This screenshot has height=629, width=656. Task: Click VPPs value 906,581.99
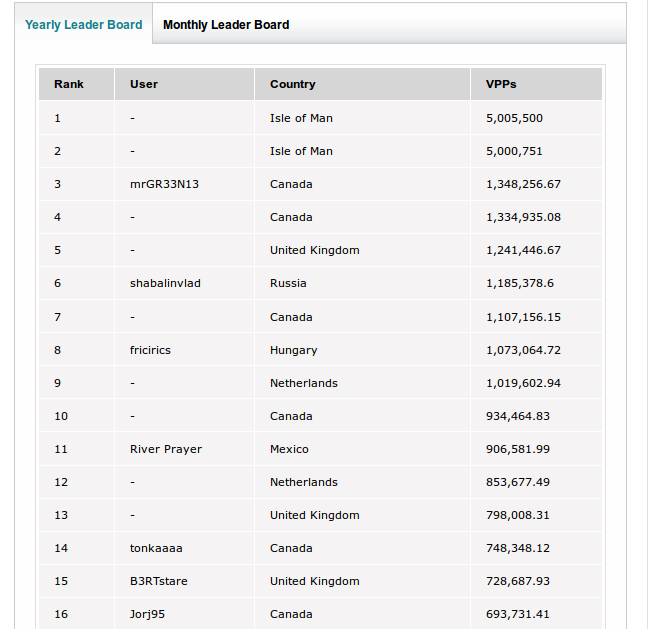[x=518, y=449]
